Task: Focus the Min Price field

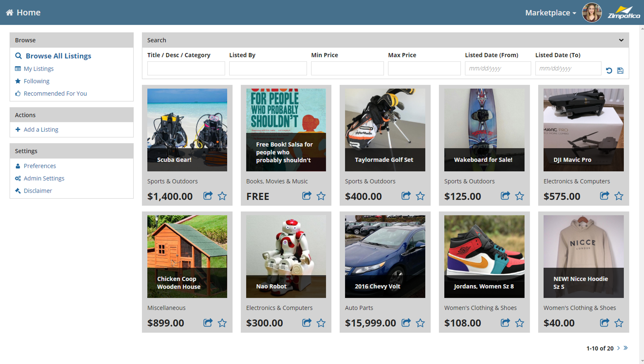Action: 347,68
